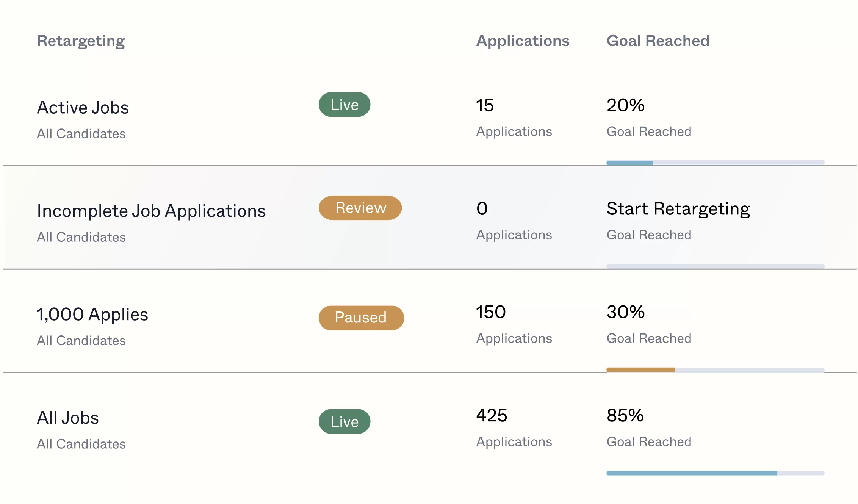Viewport: 858px width, 504px height.
Task: Click the Review badge for Incomplete Job Applications
Action: tap(360, 208)
